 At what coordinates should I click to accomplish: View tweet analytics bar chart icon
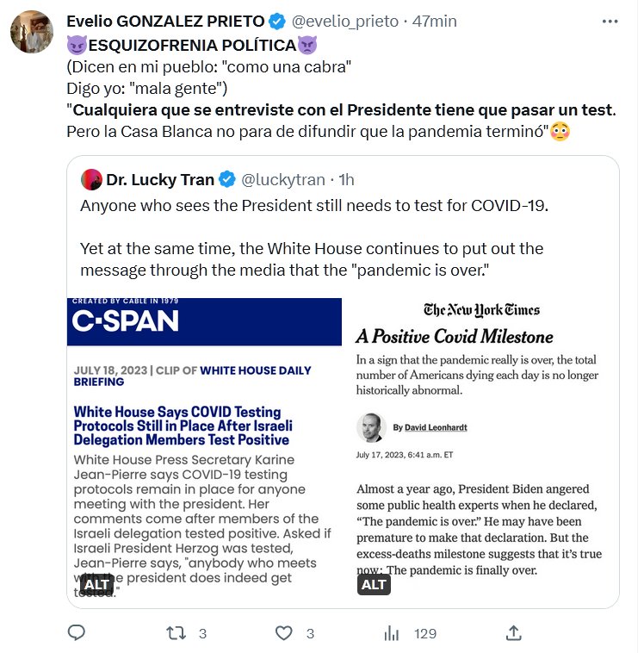[x=392, y=633]
